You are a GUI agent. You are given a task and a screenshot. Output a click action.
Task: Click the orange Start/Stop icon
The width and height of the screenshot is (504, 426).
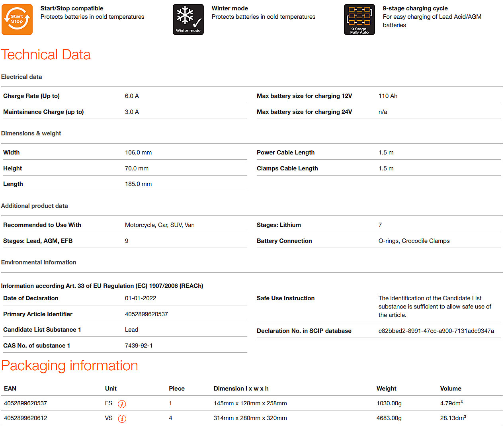click(17, 20)
